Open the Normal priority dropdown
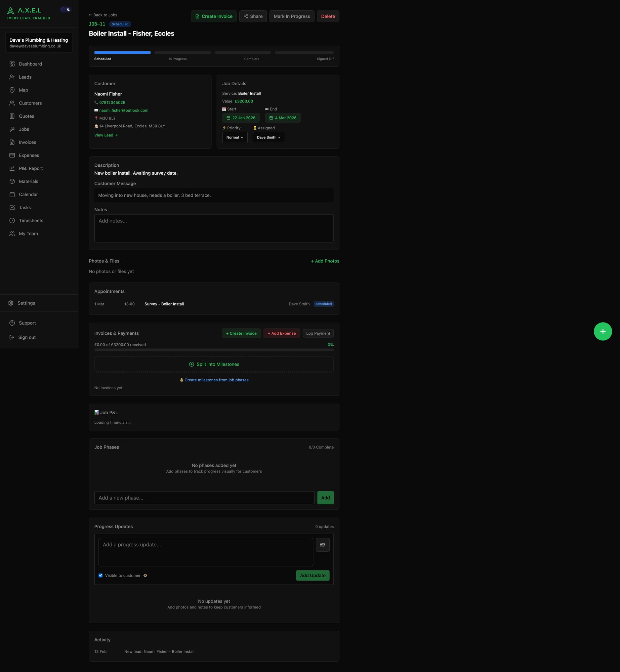Image resolution: width=620 pixels, height=672 pixels. [x=234, y=137]
